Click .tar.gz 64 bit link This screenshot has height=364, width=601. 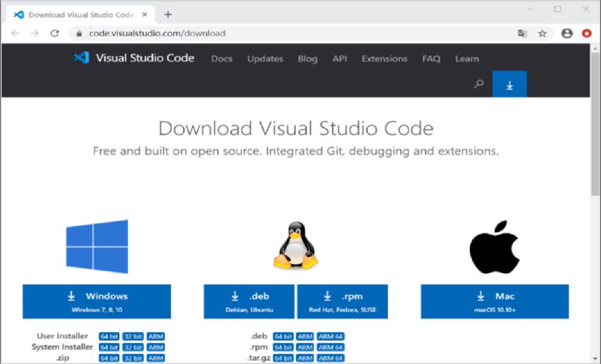[283, 358]
